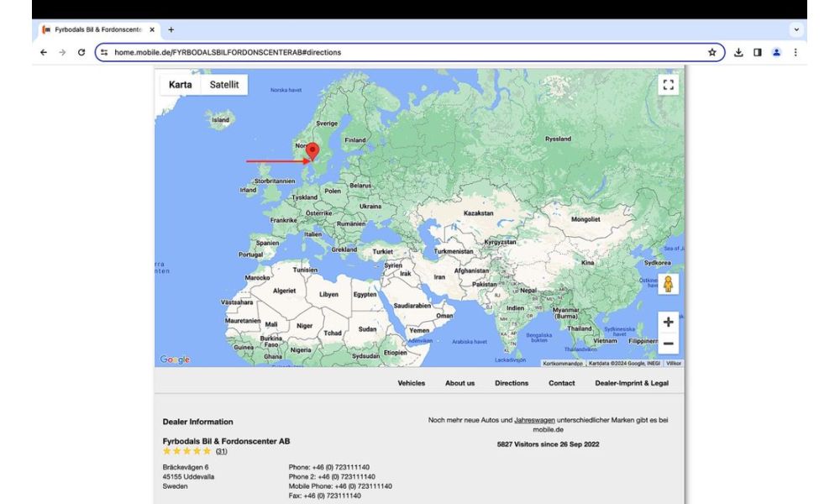Expand the tab search dropdown arrow
The image size is (840, 504).
click(796, 30)
